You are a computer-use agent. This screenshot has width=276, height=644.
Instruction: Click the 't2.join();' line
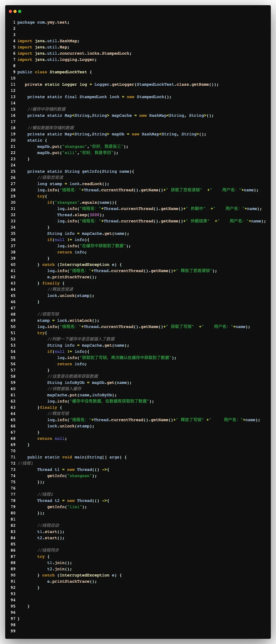[60, 569]
